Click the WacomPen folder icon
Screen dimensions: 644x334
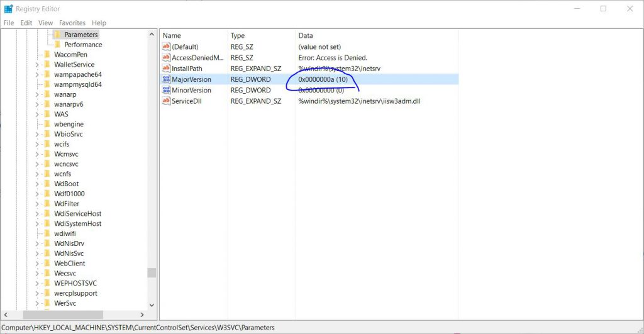tap(47, 54)
